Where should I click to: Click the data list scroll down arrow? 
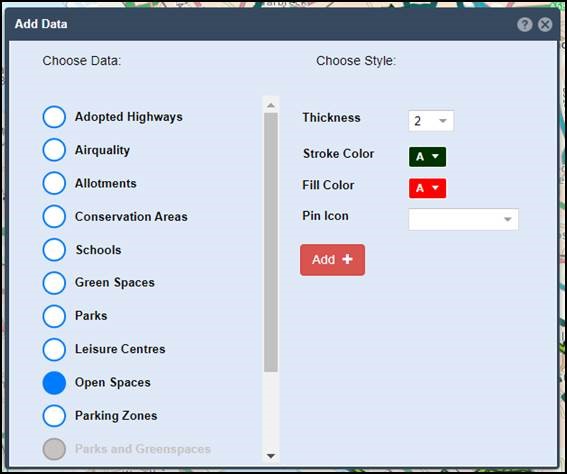point(271,456)
